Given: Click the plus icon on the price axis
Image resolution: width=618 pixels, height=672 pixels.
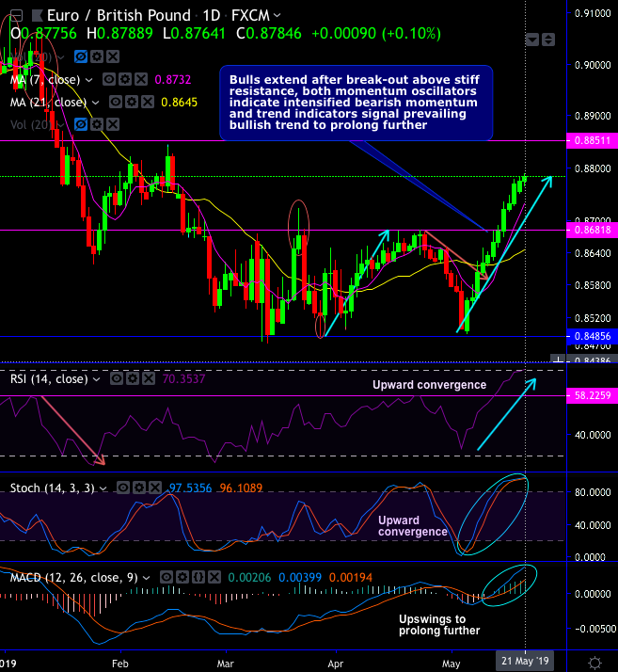Looking at the screenshot, I should click(x=558, y=360).
